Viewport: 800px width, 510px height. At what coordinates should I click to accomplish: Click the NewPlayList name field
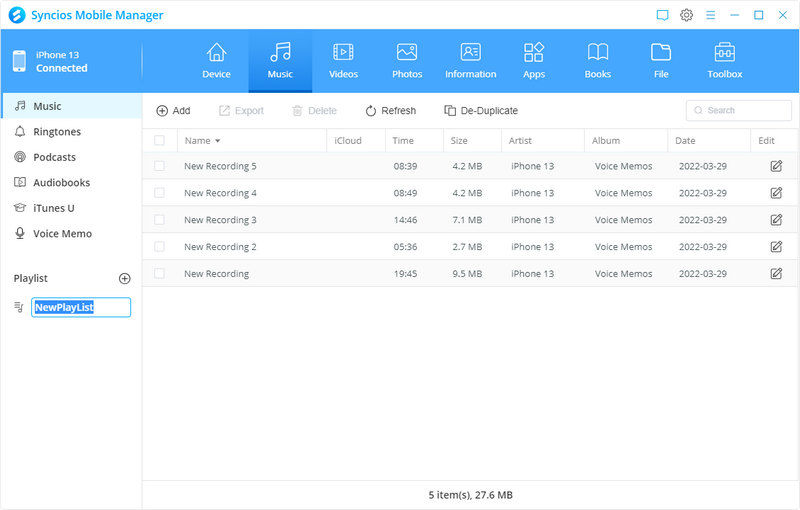tap(81, 307)
